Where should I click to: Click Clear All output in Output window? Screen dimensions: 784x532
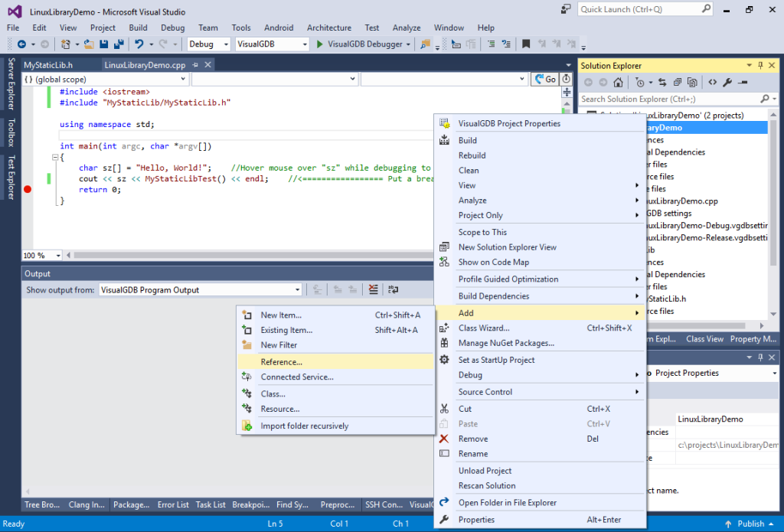pos(373,289)
